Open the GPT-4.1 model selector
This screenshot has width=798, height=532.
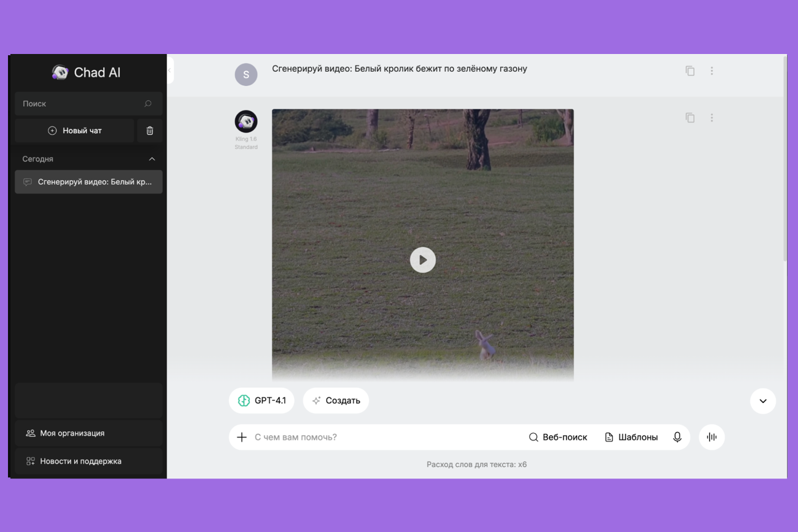click(x=261, y=401)
